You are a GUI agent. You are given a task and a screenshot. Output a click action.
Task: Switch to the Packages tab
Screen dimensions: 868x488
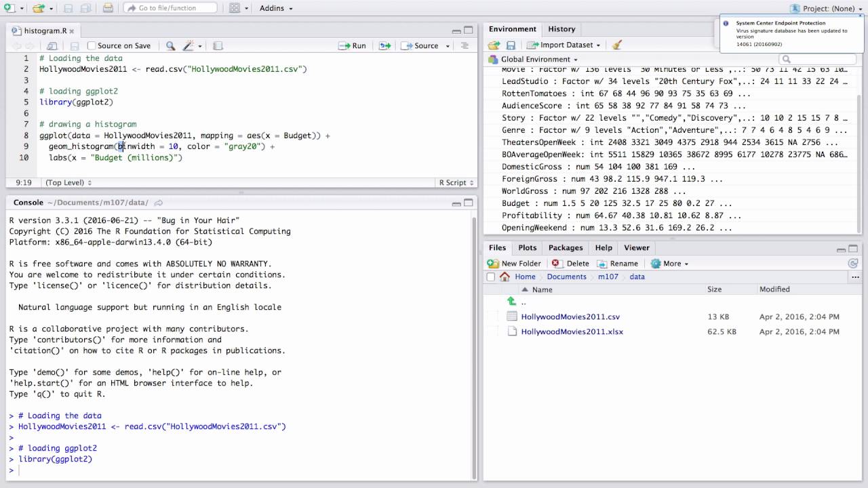tap(566, 248)
